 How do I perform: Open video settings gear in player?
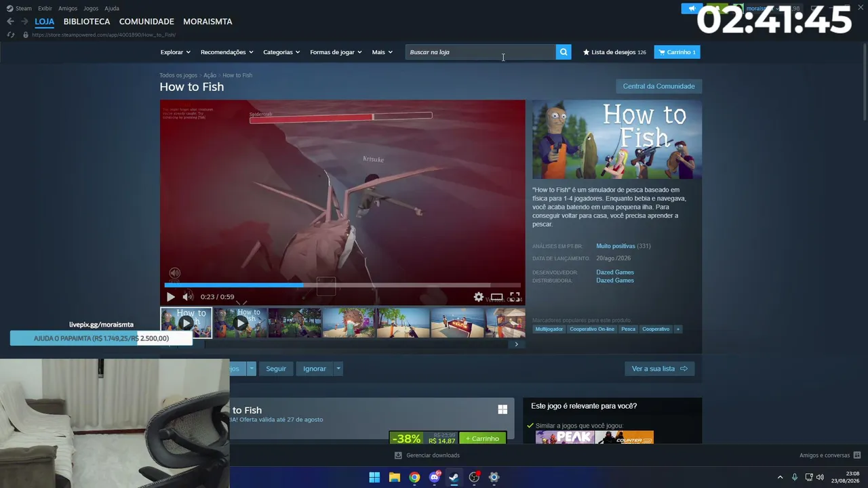pos(479,297)
